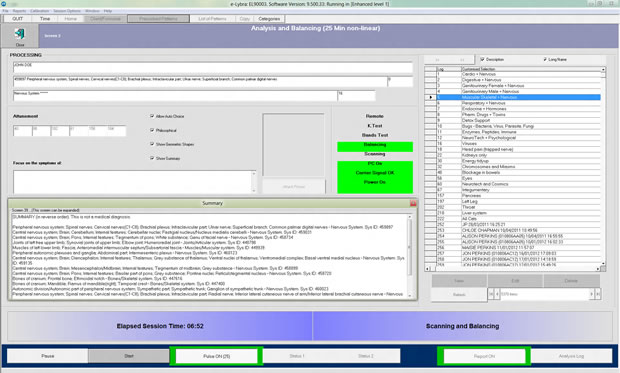Click the Analysis Log button
This screenshot has width=620, height=373.
pos(571,356)
